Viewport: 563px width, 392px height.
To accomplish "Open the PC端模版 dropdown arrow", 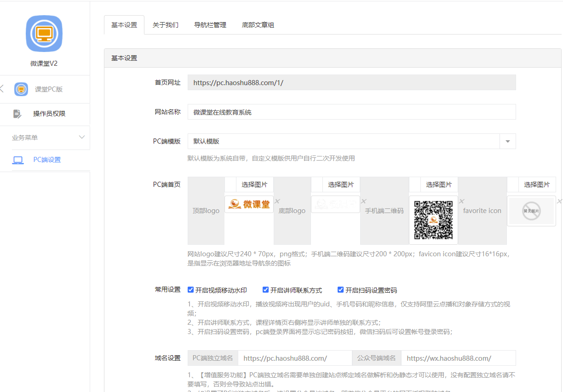I will tap(508, 141).
